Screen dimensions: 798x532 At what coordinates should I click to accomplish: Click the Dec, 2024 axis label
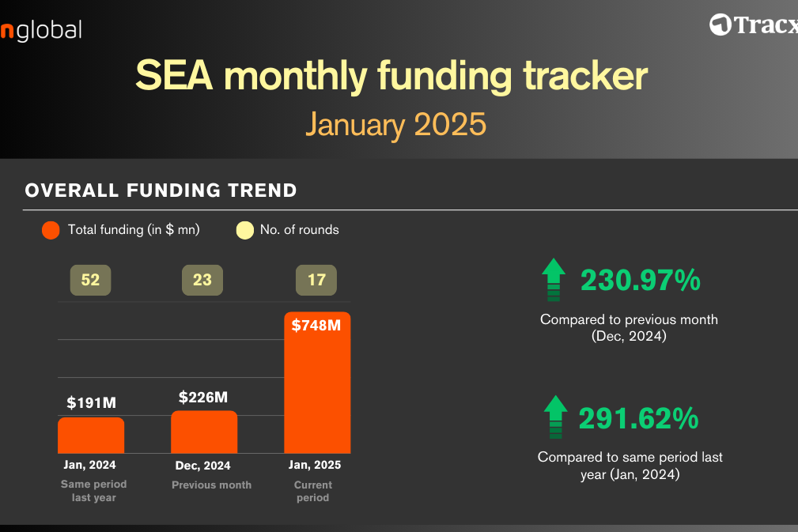(x=202, y=466)
